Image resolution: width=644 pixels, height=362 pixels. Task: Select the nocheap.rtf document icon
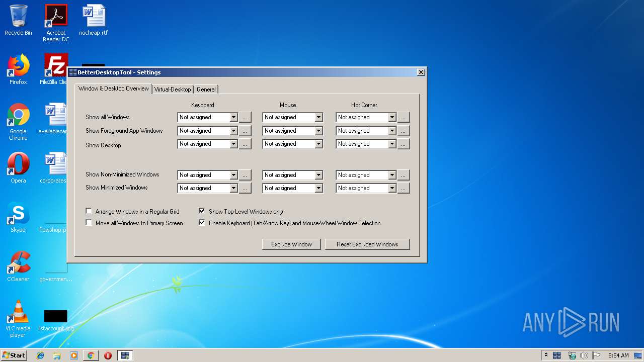tap(94, 20)
